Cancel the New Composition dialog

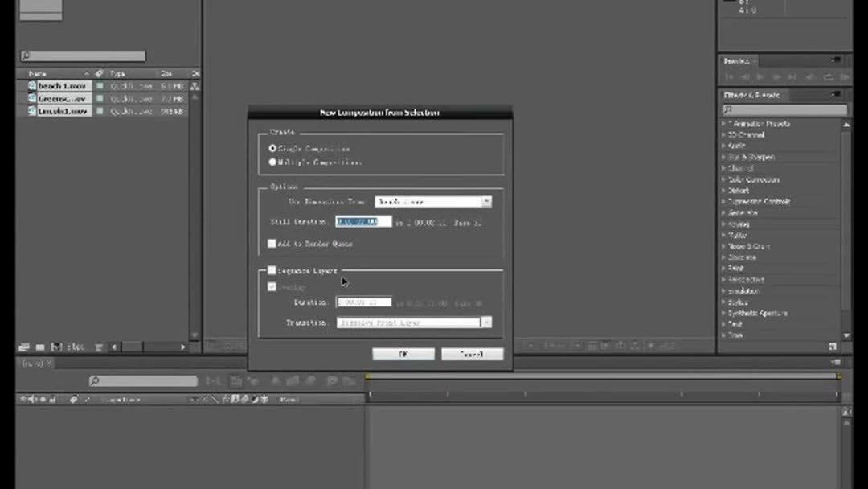pos(473,354)
